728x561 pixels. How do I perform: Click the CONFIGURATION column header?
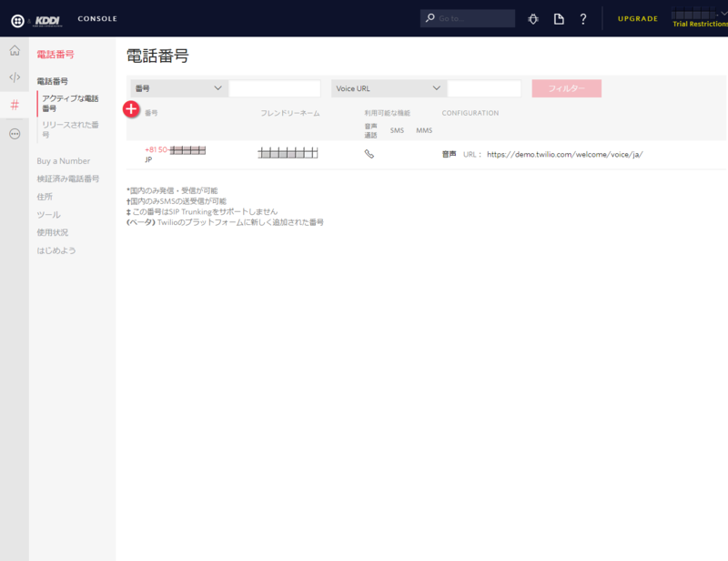pyautogui.click(x=470, y=113)
